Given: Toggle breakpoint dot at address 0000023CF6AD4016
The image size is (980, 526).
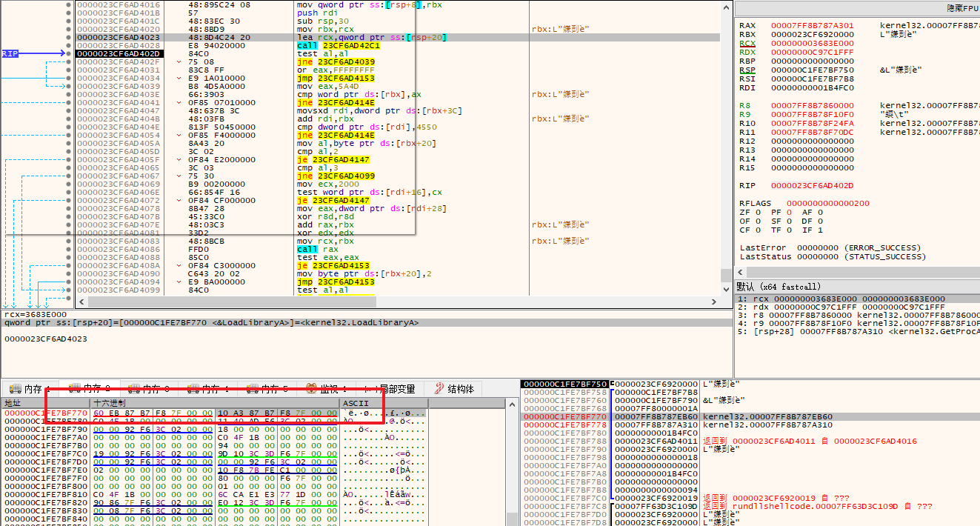Looking at the screenshot, I should 68,4.
